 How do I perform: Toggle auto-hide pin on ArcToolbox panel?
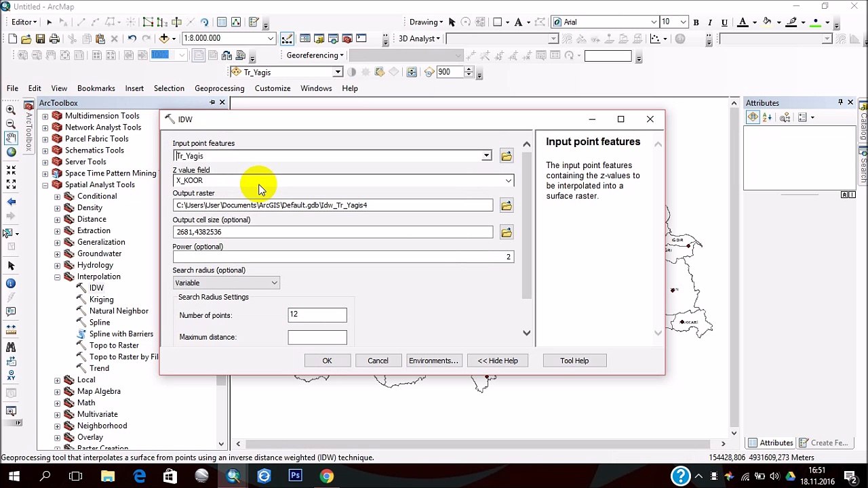tap(212, 102)
